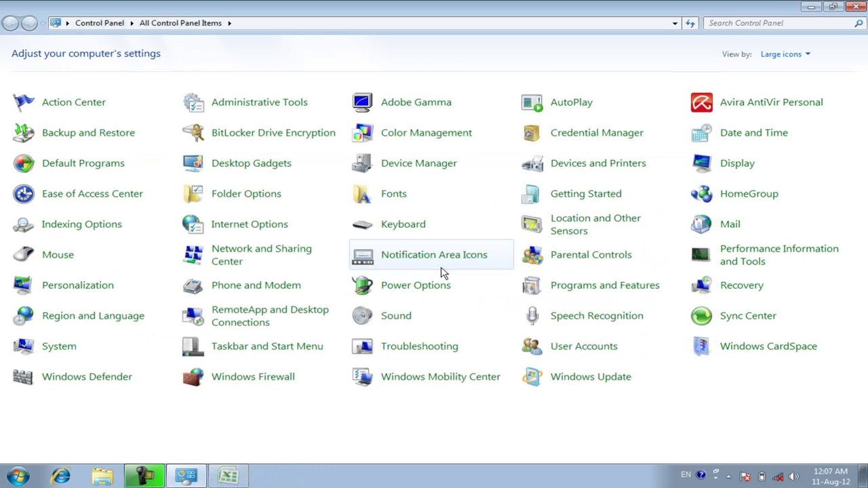Select the AutoPlay icon
Image resolution: width=868 pixels, height=488 pixels.
pyautogui.click(x=532, y=102)
